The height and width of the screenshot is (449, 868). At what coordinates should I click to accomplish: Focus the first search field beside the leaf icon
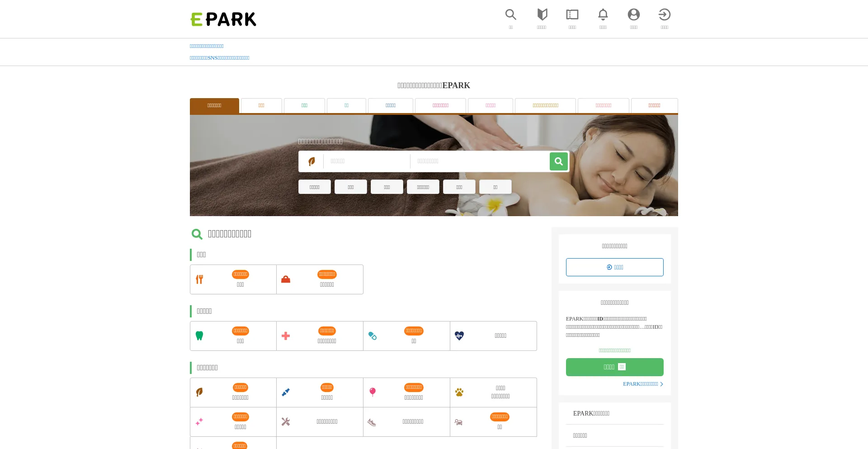[367, 161]
